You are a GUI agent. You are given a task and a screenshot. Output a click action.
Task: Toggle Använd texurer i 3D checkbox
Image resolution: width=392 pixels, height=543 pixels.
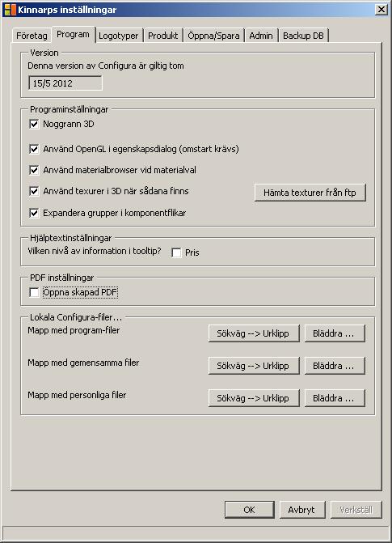click(x=34, y=191)
